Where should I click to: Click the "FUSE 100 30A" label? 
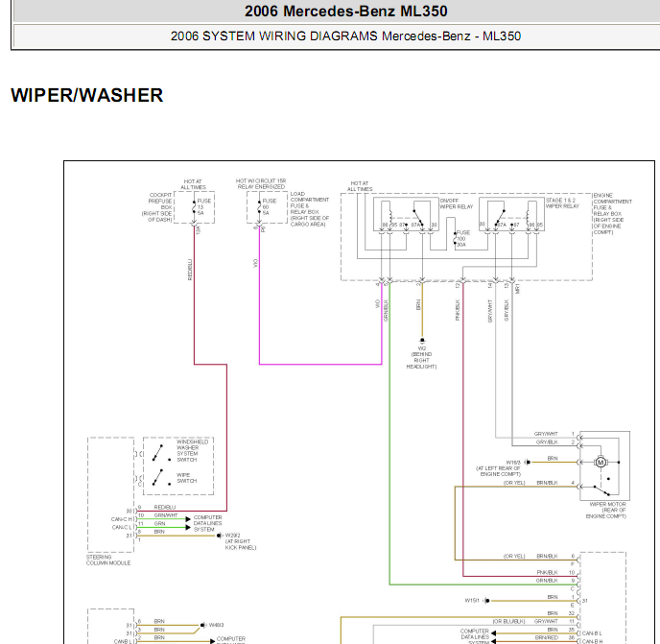click(462, 238)
